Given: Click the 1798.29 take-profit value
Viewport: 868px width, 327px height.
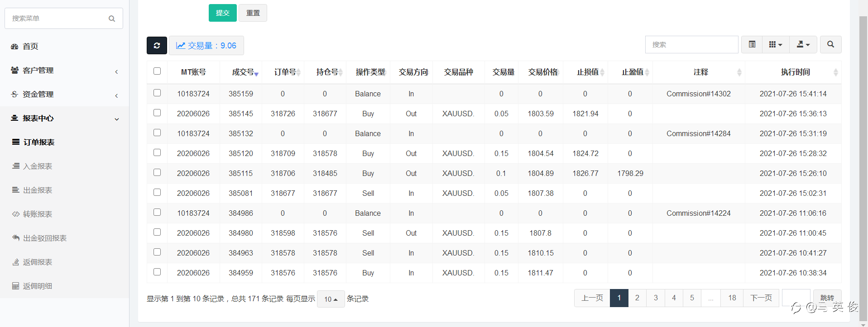Looking at the screenshot, I should click(630, 174).
